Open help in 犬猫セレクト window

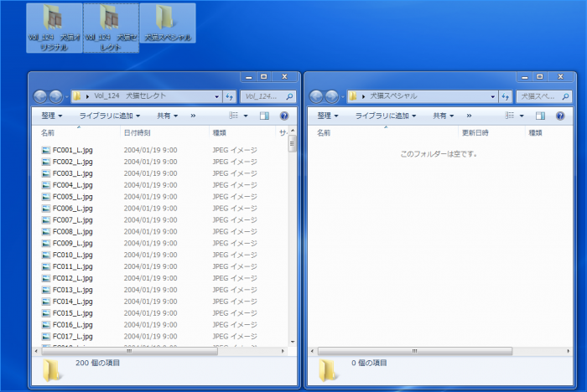284,116
